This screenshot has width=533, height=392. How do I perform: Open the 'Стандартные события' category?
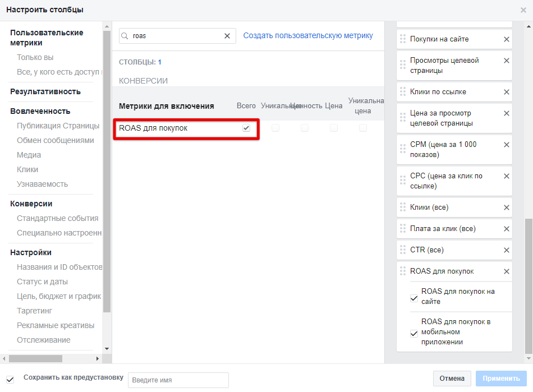(57, 218)
